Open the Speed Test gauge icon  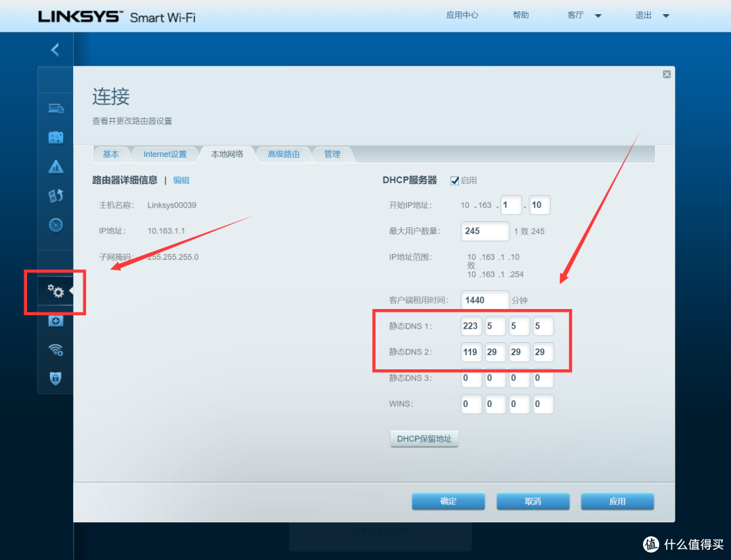click(56, 225)
